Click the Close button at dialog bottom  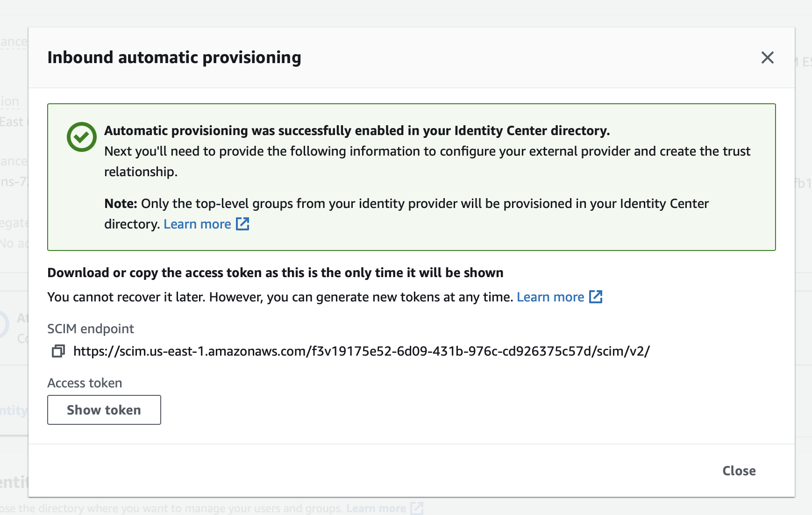(x=739, y=471)
